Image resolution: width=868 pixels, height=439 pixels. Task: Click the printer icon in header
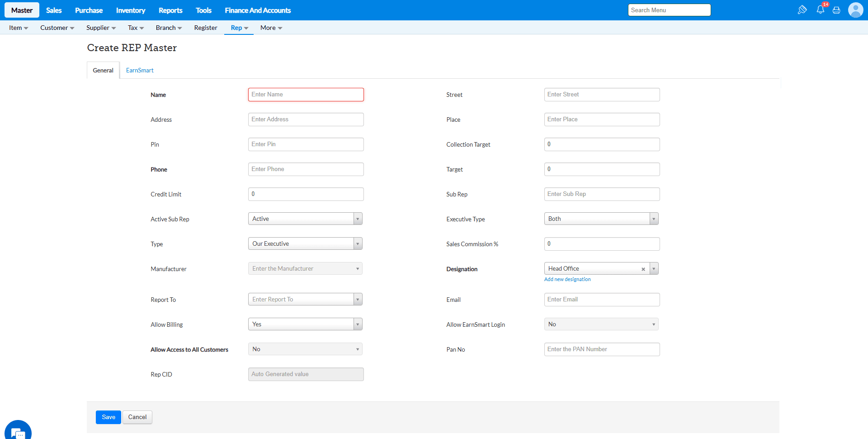(x=836, y=10)
